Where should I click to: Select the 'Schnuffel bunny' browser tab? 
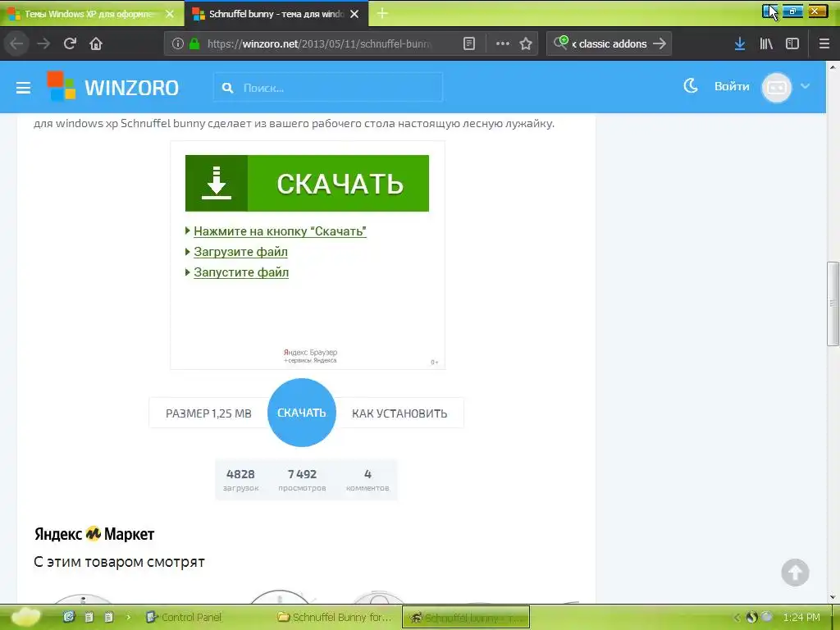[x=276, y=14]
